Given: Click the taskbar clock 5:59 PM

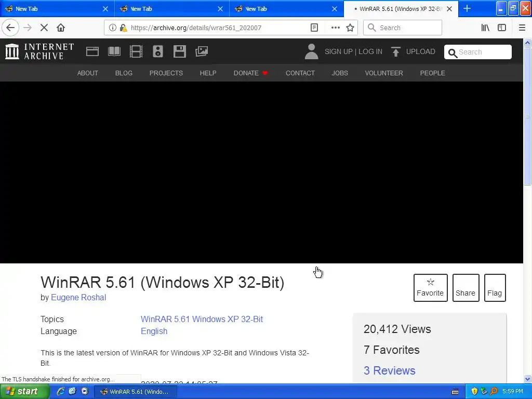Looking at the screenshot, I should (x=513, y=391).
